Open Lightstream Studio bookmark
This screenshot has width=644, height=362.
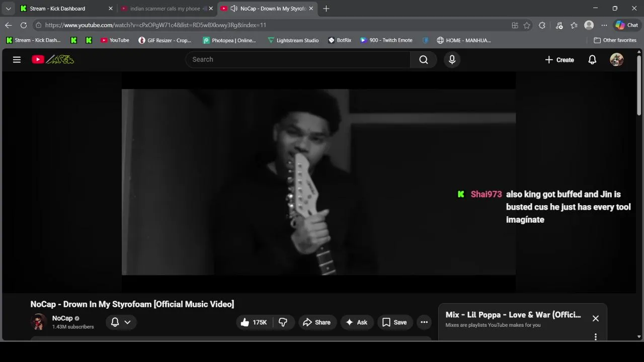coord(293,40)
